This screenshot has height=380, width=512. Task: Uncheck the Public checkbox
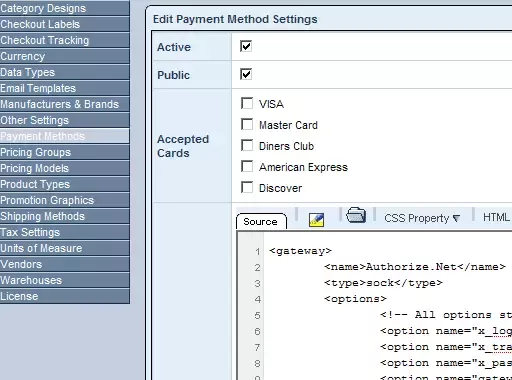pos(246,74)
